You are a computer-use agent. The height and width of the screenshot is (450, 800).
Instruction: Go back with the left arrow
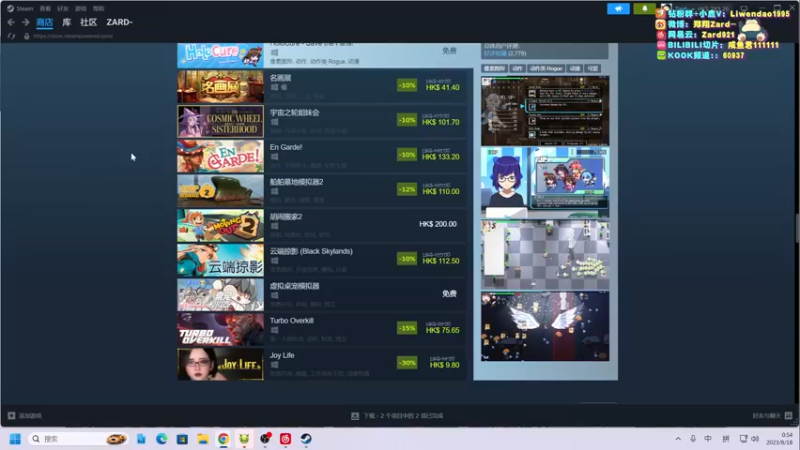coord(11,22)
